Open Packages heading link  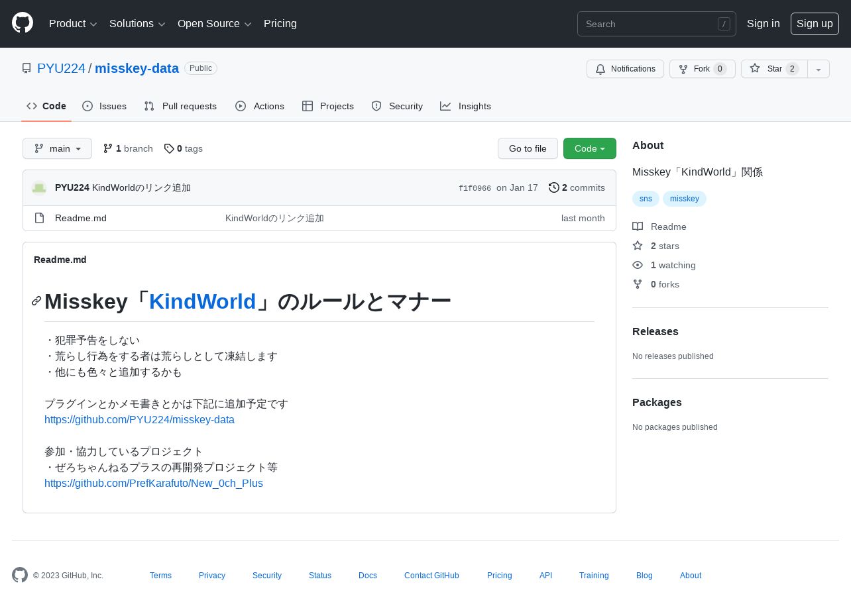click(x=657, y=403)
